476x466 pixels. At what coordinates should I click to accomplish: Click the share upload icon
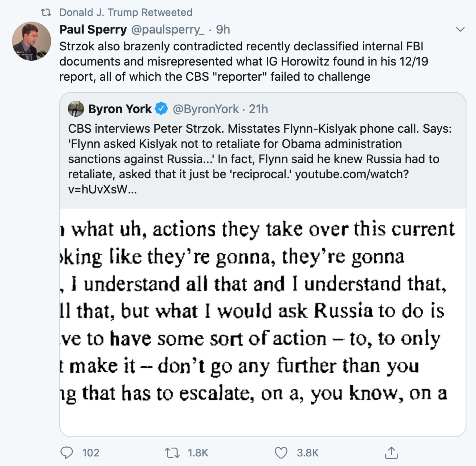tap(391, 452)
